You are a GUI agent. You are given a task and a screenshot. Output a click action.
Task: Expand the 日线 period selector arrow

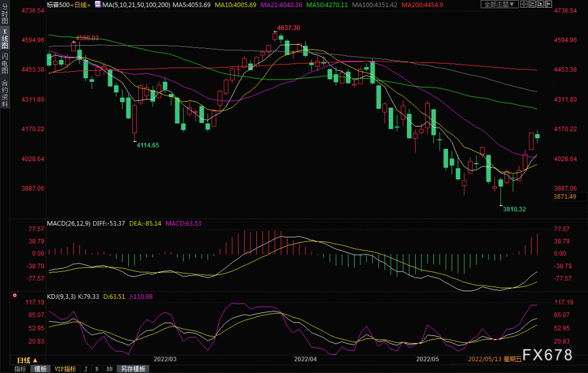tap(35, 360)
